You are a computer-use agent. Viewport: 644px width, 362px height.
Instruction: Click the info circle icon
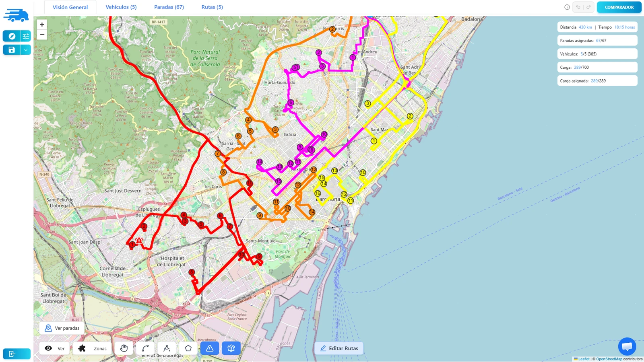pos(567,7)
